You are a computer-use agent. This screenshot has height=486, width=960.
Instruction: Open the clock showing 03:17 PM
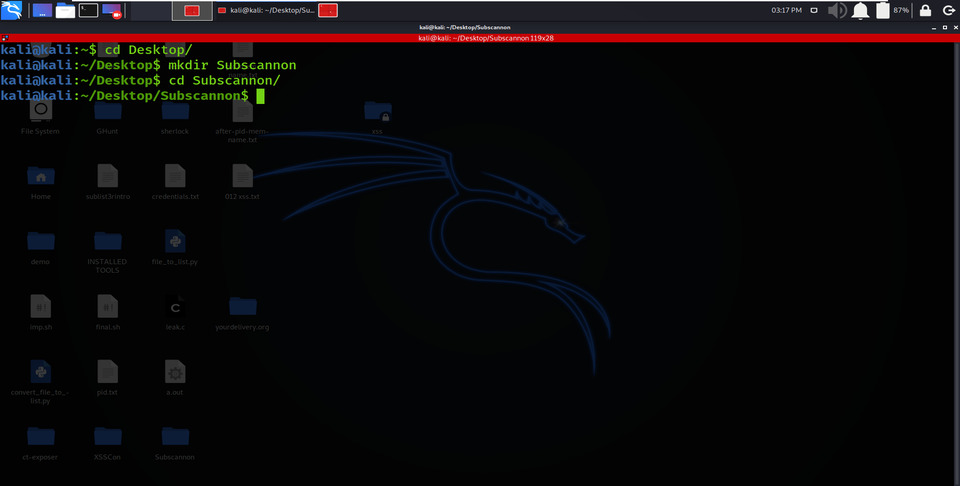tap(786, 10)
